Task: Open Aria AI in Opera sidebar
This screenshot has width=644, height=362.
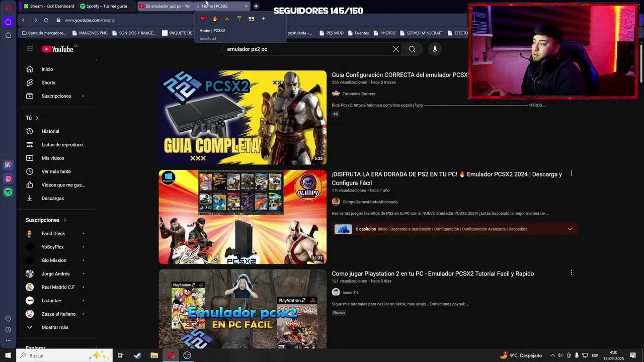Action: pos(8,165)
